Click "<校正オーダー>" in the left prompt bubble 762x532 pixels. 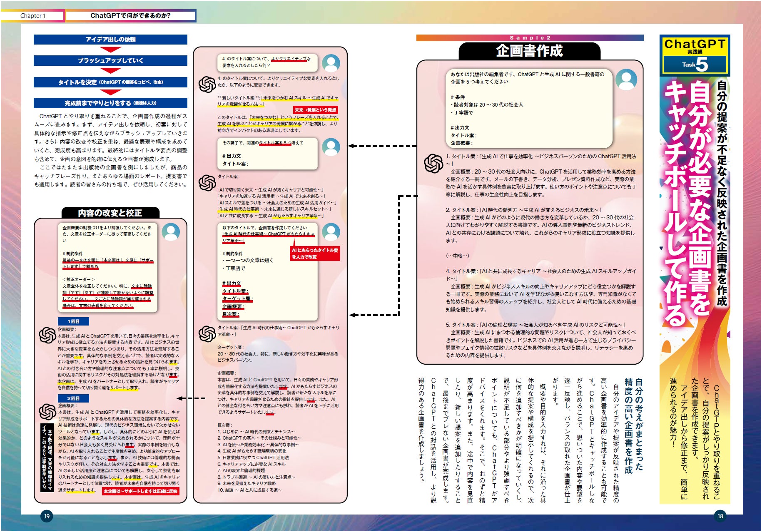(79, 279)
